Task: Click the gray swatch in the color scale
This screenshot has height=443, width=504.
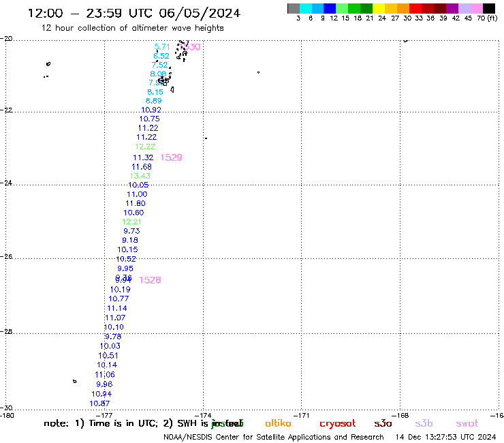Action: point(294,8)
